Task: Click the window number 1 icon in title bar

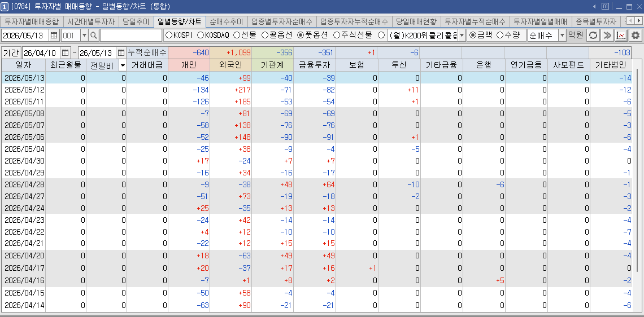Action: 5,7
